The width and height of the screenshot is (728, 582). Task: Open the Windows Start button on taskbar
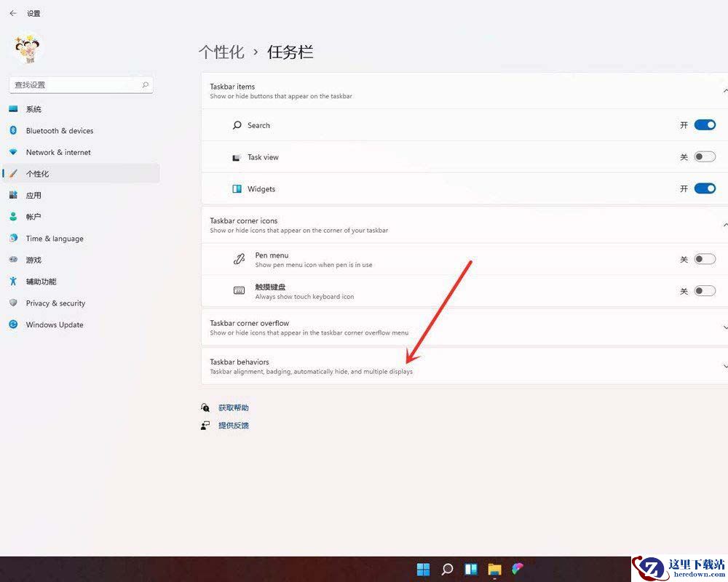pyautogui.click(x=423, y=569)
